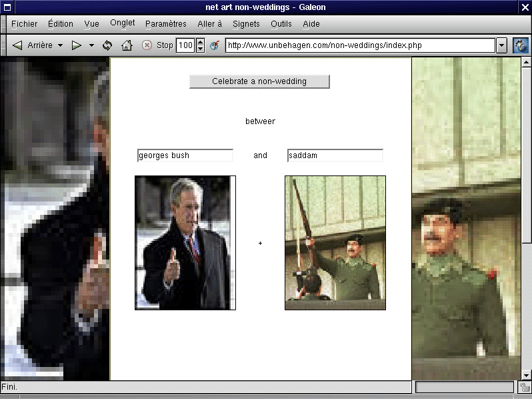The height and width of the screenshot is (399, 532).
Task: Open the Fichier menu
Action: [25, 24]
